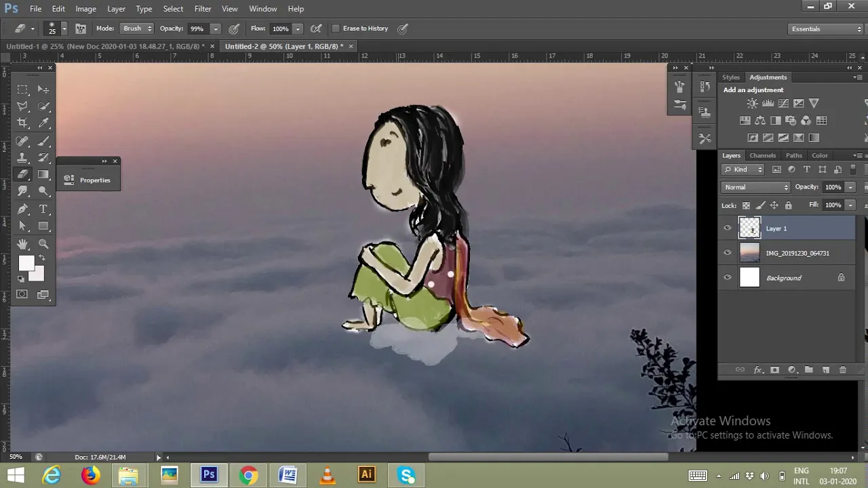This screenshot has height=488, width=868.
Task: Open the Essentials workspace dropdown
Action: (825, 28)
